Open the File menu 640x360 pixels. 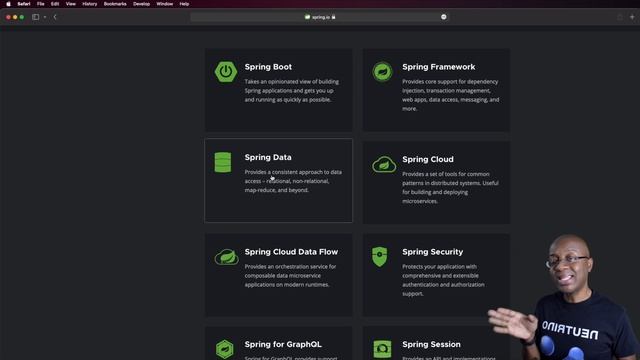pos(40,4)
